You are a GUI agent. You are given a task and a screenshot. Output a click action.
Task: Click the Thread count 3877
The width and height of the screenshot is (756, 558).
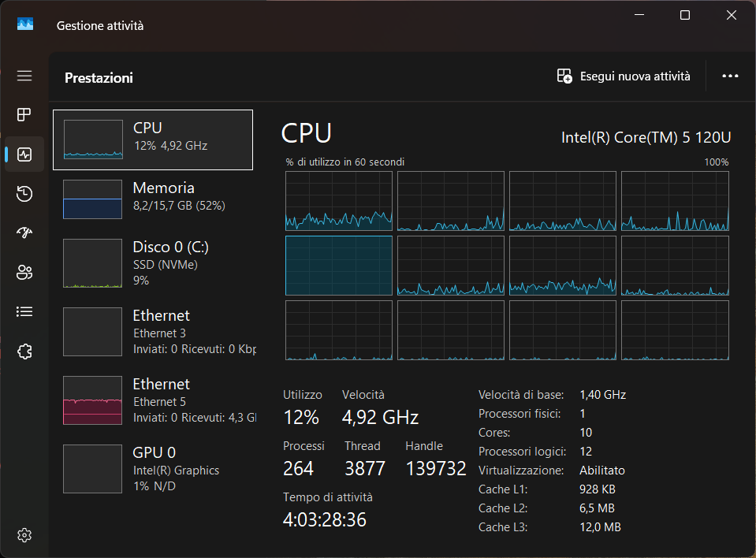point(365,468)
